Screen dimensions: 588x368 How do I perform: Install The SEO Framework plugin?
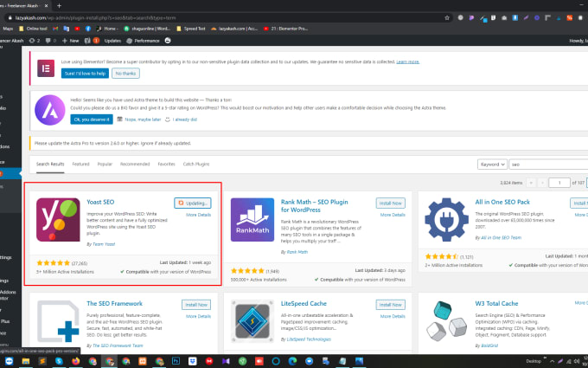click(x=196, y=305)
